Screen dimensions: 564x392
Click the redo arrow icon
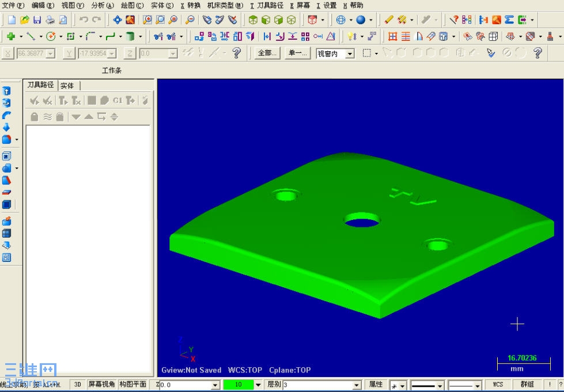(96, 20)
